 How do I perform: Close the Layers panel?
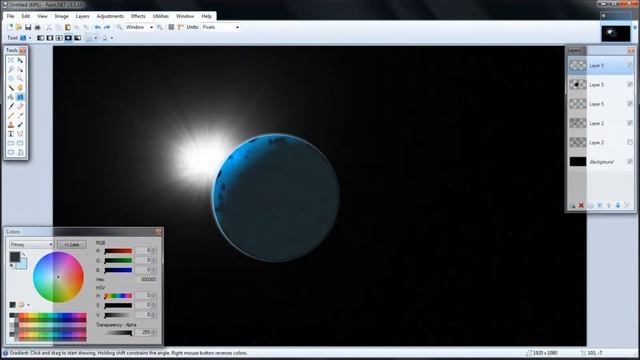pos(631,51)
